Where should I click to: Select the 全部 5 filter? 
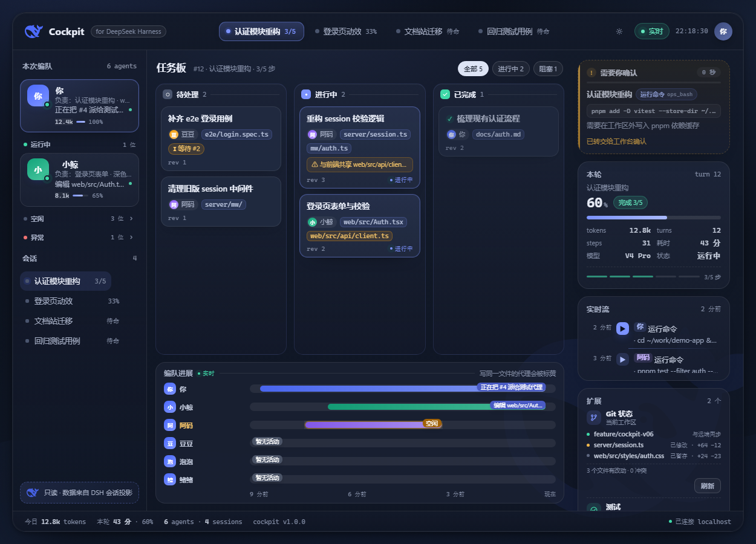point(473,69)
